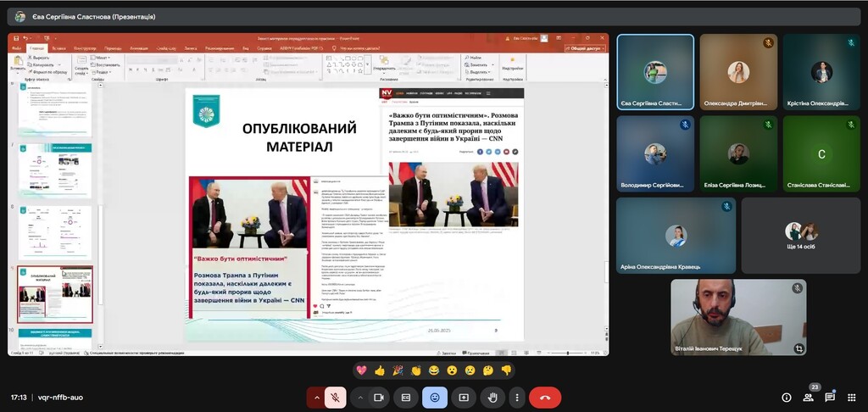
Task: Turn on the camera button
Action: click(379, 397)
